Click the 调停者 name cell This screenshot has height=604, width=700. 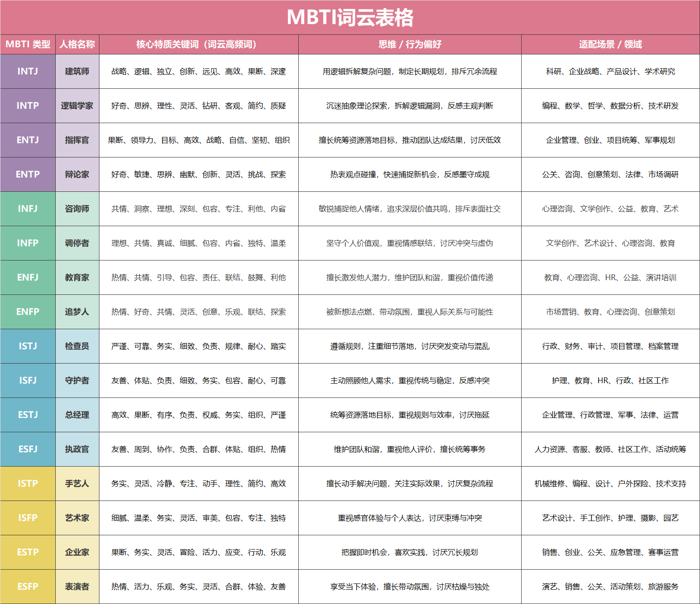pos(77,243)
